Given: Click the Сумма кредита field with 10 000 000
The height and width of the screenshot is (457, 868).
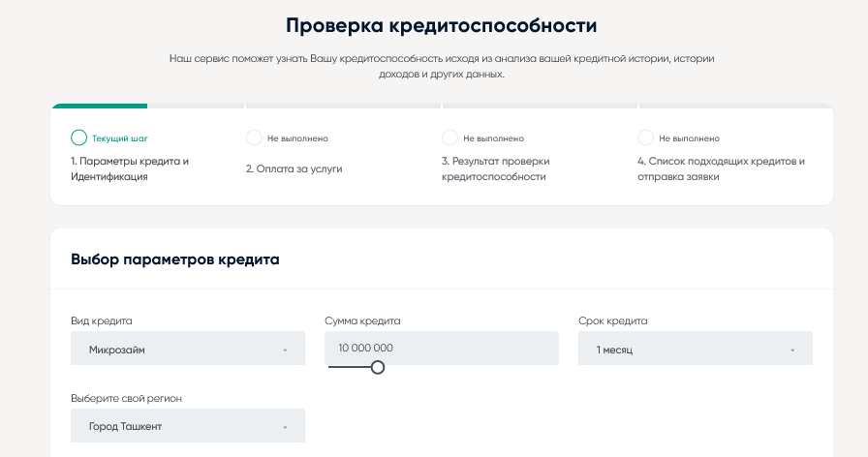Looking at the screenshot, I should (442, 348).
